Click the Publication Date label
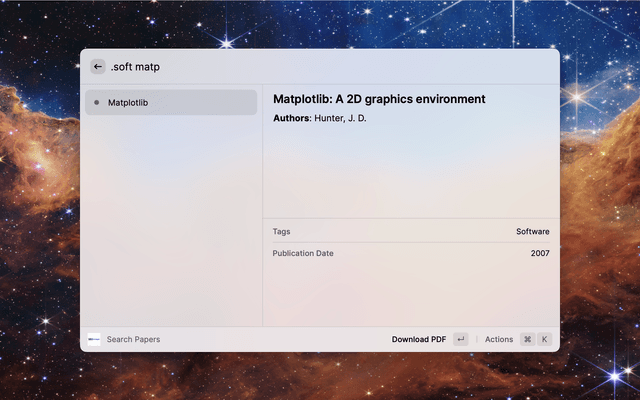 [x=303, y=253]
